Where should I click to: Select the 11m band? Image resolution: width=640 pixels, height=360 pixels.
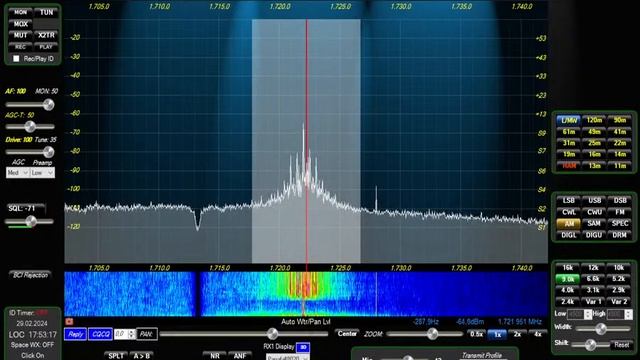click(x=620, y=166)
